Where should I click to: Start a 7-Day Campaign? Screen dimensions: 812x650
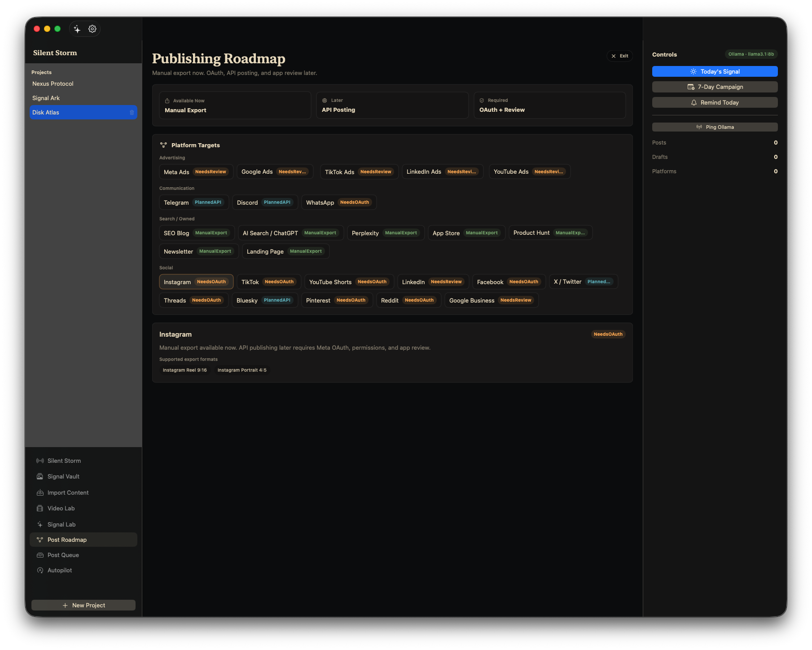(715, 87)
